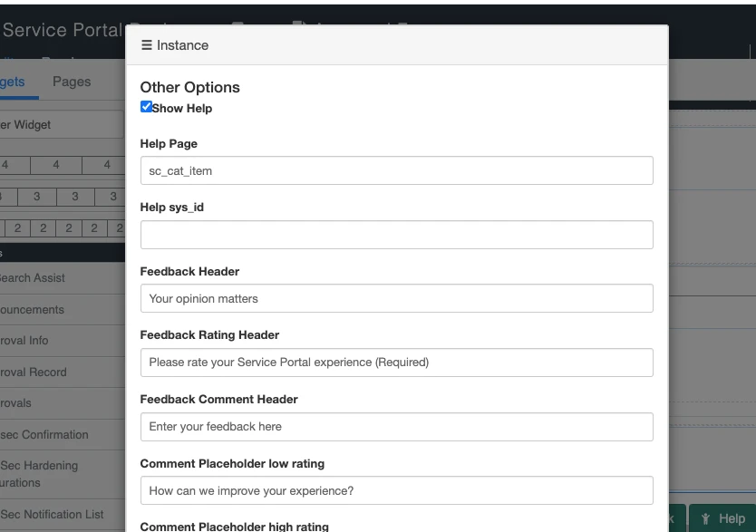
Task: Select the Announcements widget
Action: click(x=32, y=310)
